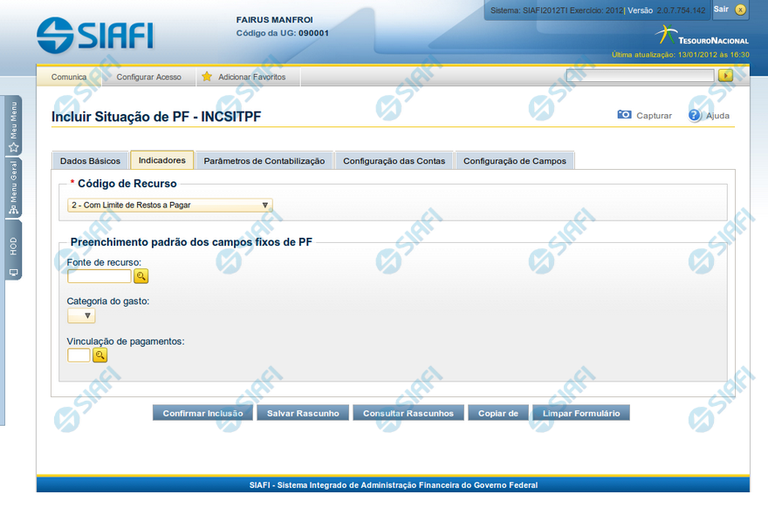The image size is (768, 507).
Task: Open the Menu Geral side tab
Action: tap(13, 188)
